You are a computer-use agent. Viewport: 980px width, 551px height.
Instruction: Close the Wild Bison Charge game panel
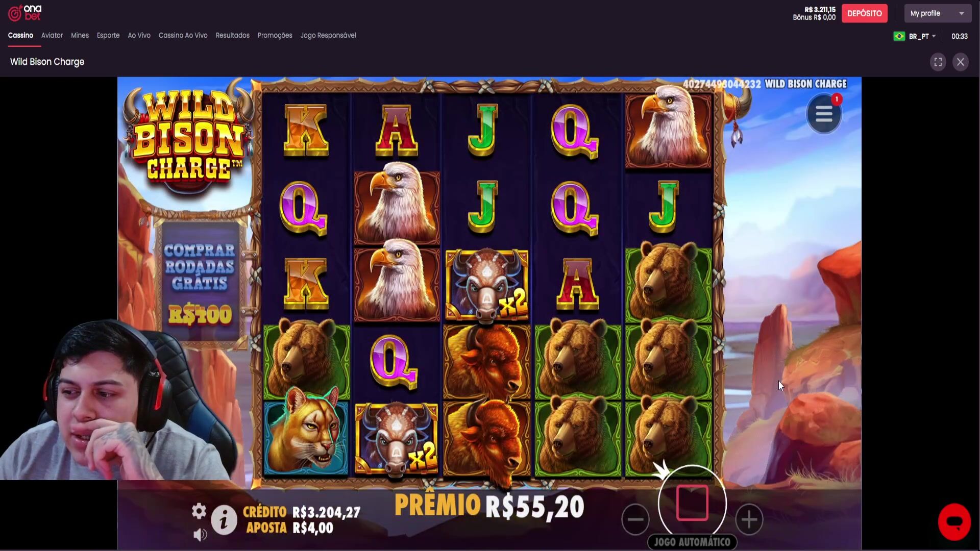[961, 62]
